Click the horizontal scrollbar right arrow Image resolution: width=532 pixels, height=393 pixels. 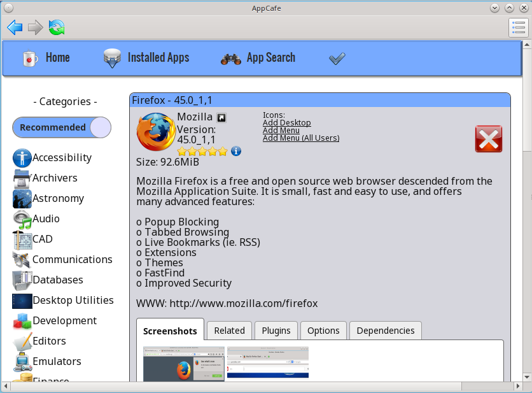(x=518, y=386)
